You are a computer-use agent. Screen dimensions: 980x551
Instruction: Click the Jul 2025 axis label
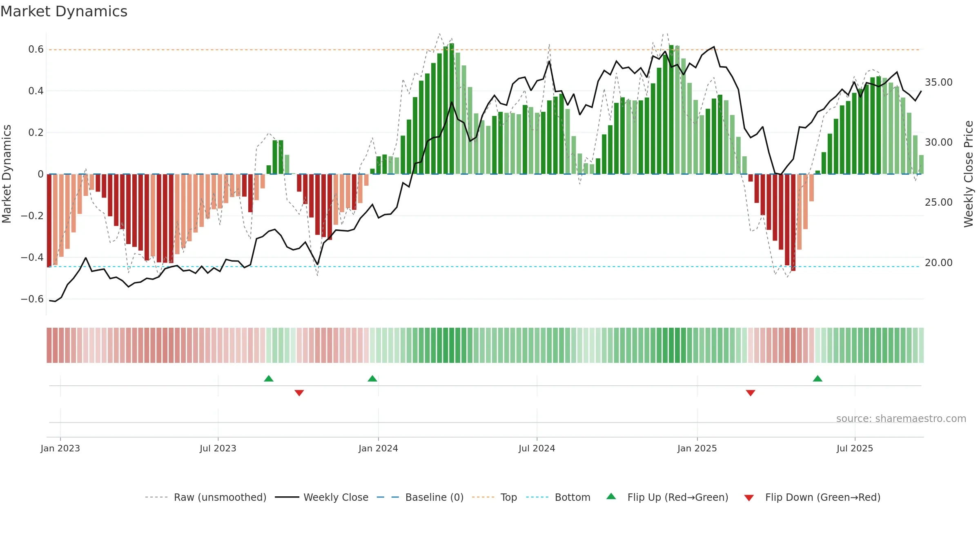[855, 448]
